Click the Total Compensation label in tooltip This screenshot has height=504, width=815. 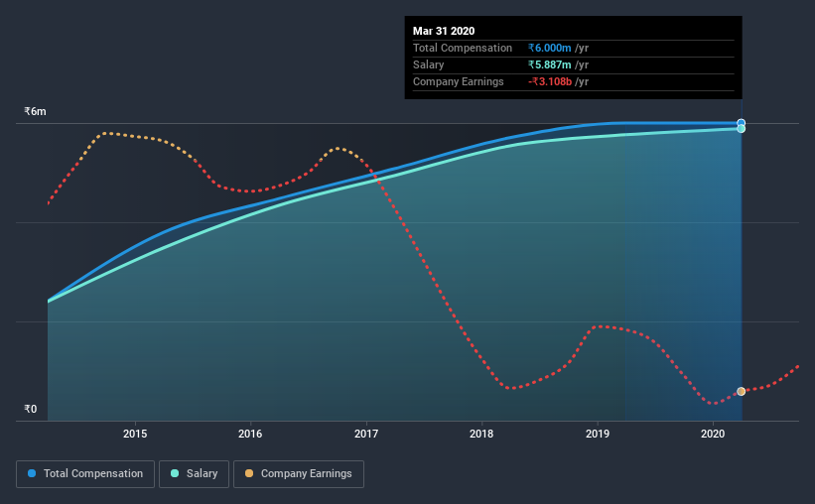(463, 48)
